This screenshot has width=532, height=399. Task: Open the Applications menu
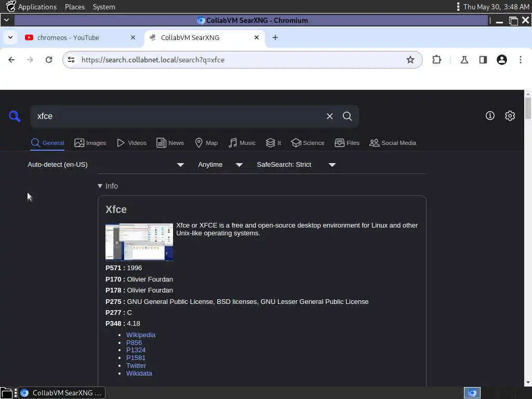(x=37, y=7)
